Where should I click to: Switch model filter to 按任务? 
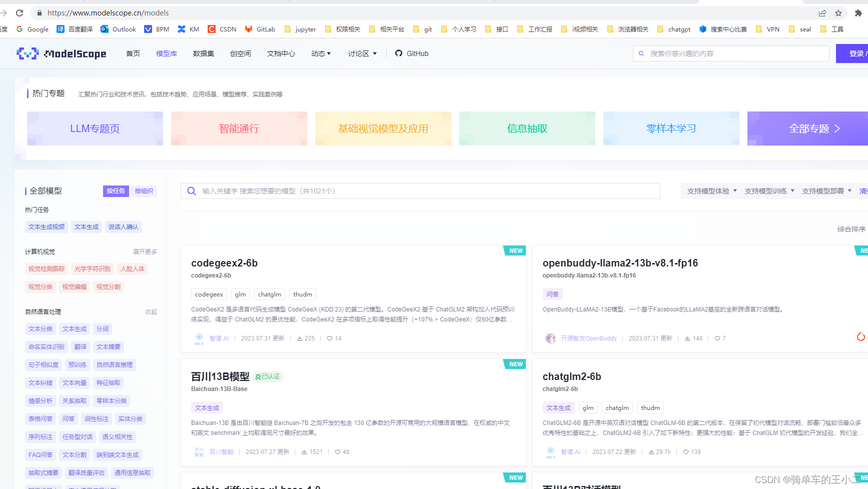pos(116,191)
